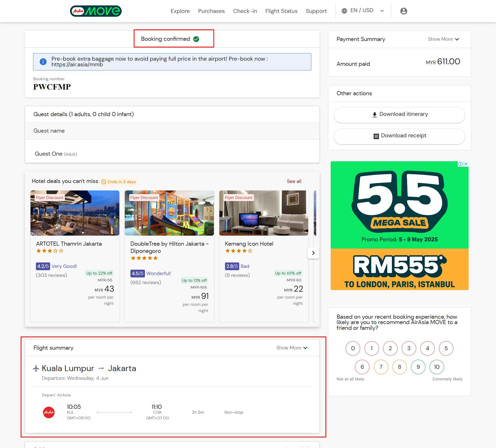Click the AirAsia MOVE logo

coord(96,11)
